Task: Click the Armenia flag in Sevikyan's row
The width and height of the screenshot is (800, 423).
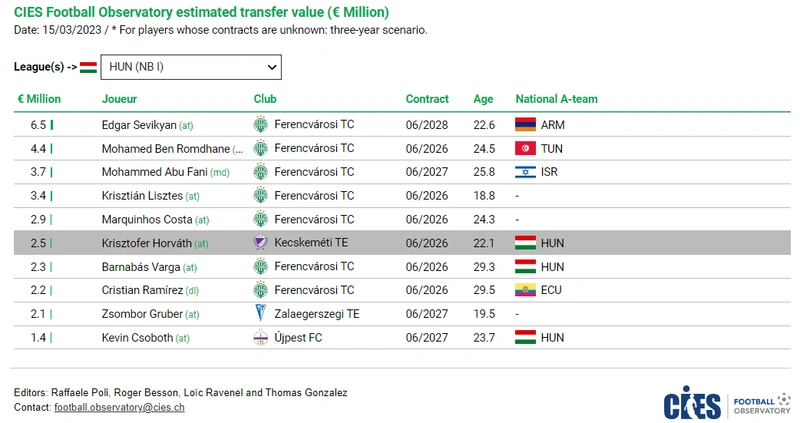Action: (526, 125)
